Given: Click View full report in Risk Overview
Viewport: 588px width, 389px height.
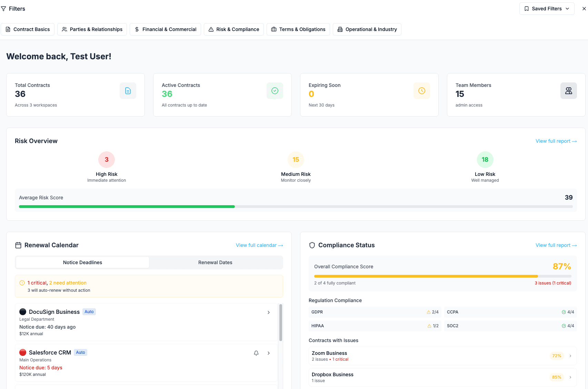Looking at the screenshot, I should pos(556,141).
